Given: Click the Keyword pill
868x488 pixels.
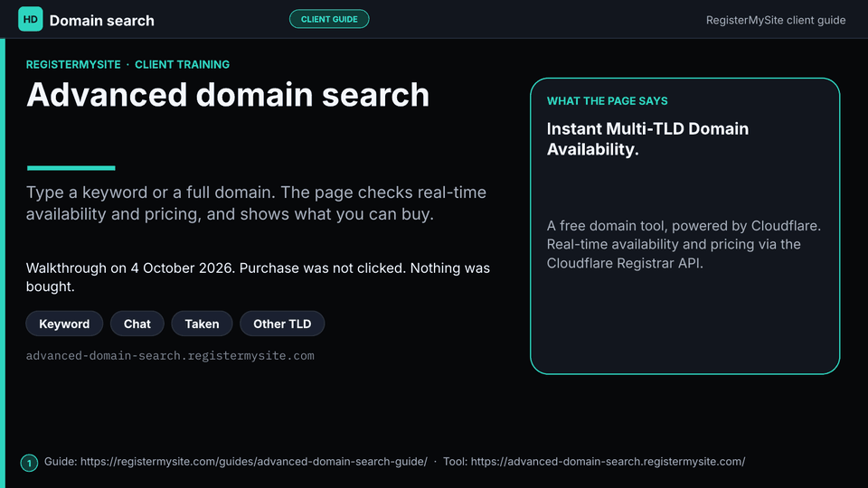Looking at the screenshot, I should tap(64, 324).
